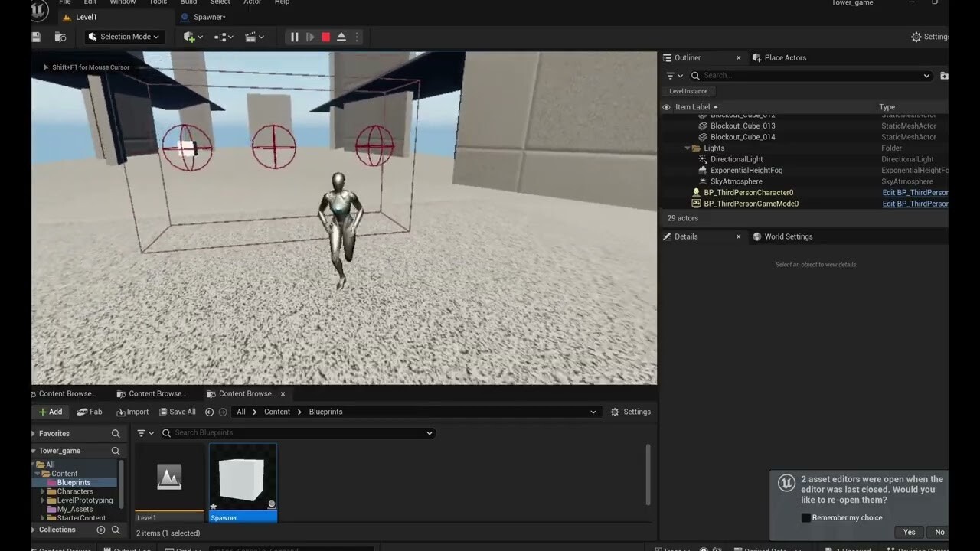Toggle visibility eye in Outliner header
This screenshot has height=551, width=980.
click(x=666, y=107)
